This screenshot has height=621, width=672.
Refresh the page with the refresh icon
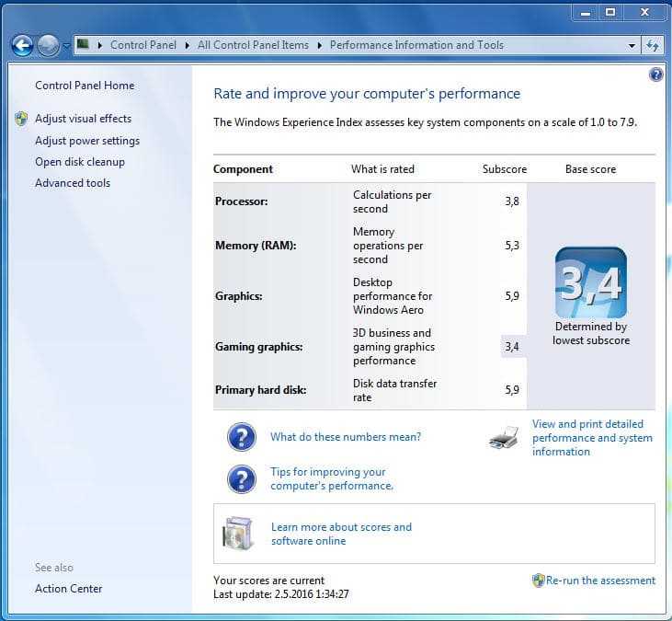(653, 45)
